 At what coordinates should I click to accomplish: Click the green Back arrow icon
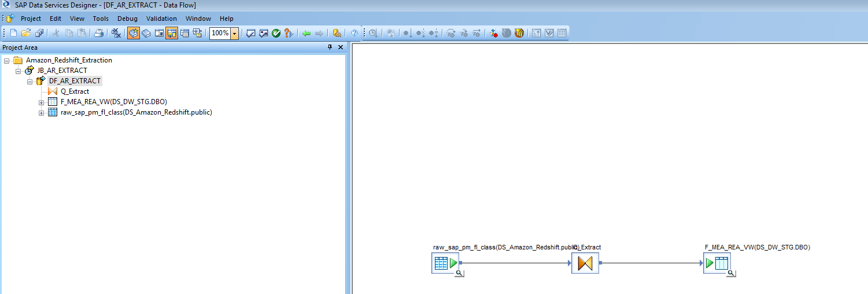(306, 34)
